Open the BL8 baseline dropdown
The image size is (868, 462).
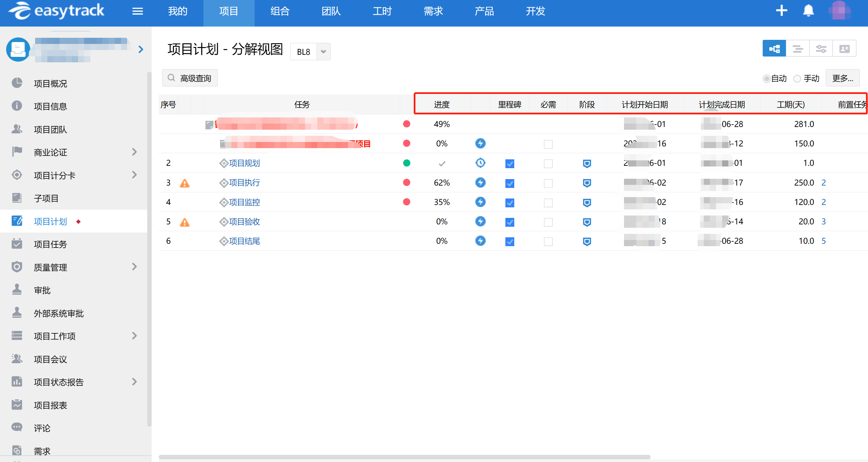(x=323, y=52)
